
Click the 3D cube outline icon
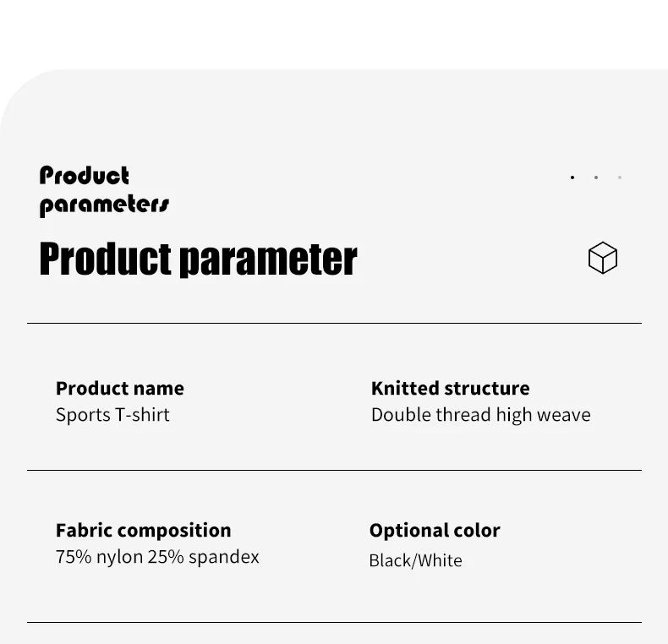point(602,258)
